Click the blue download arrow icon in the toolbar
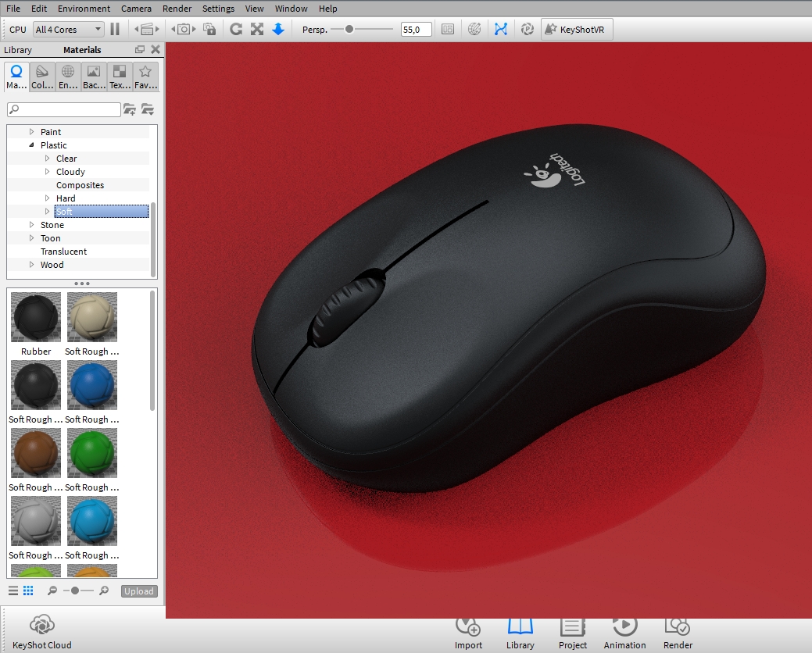812x653 pixels. (x=279, y=28)
